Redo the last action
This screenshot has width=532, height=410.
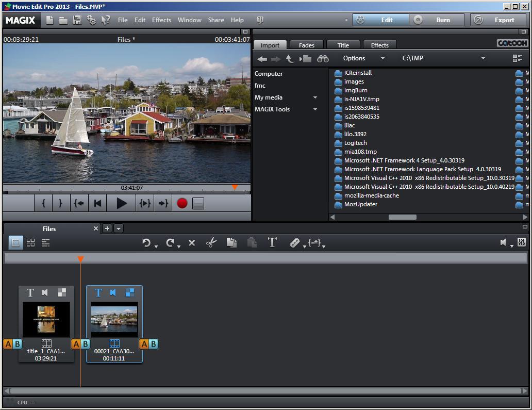pyautogui.click(x=170, y=243)
